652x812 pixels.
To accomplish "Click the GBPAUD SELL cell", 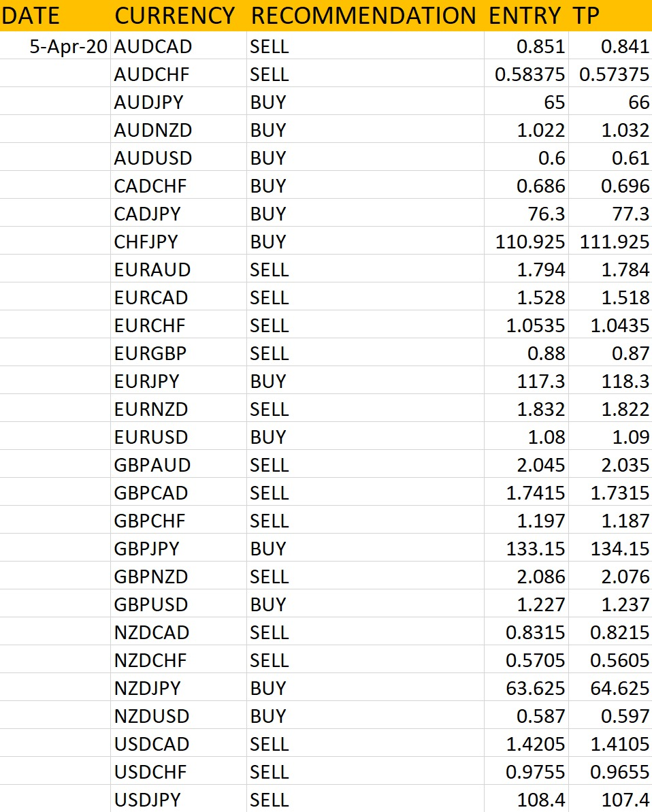I will (x=365, y=465).
